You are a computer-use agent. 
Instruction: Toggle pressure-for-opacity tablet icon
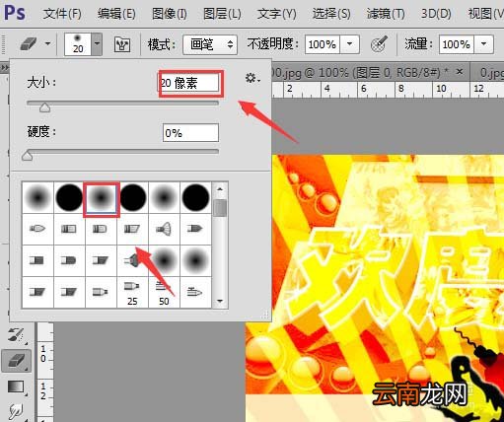(x=379, y=44)
